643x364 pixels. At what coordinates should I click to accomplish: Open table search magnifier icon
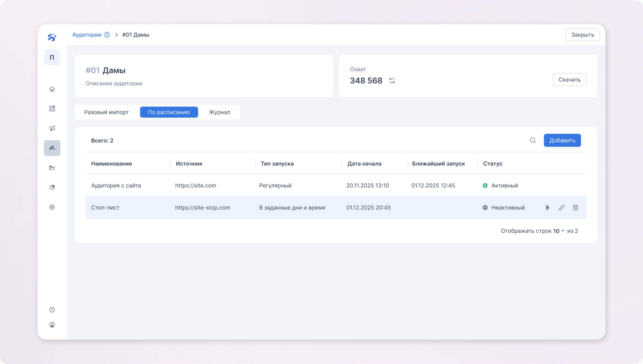(533, 140)
